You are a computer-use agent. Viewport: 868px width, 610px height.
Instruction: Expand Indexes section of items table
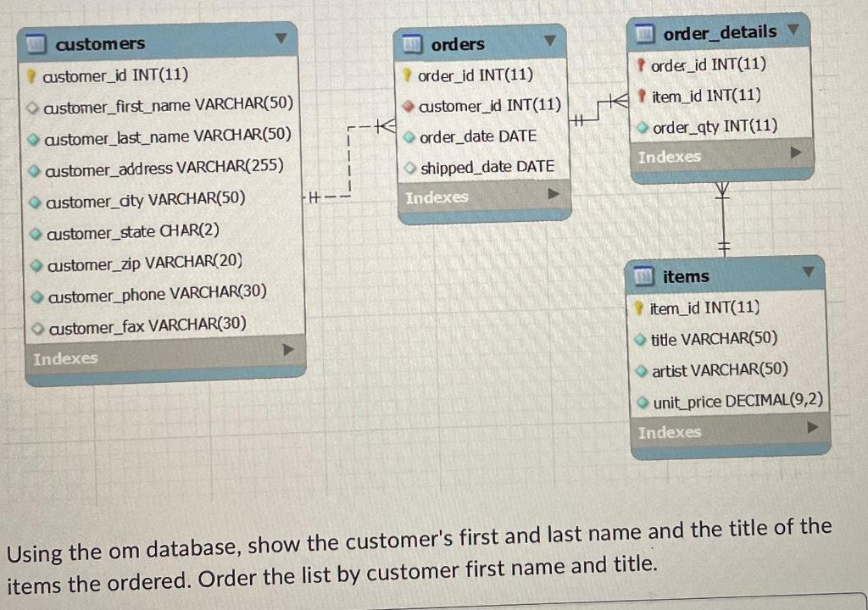[x=812, y=427]
